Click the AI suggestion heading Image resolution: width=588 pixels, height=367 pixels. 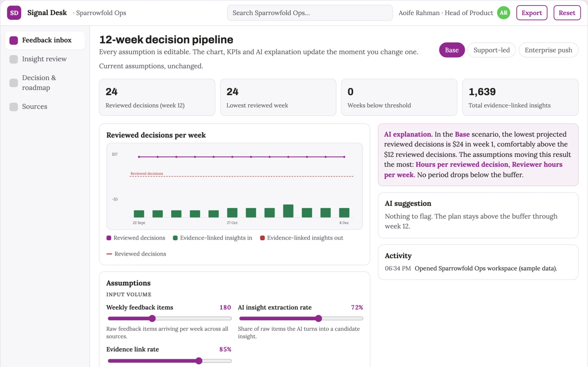[x=408, y=204]
